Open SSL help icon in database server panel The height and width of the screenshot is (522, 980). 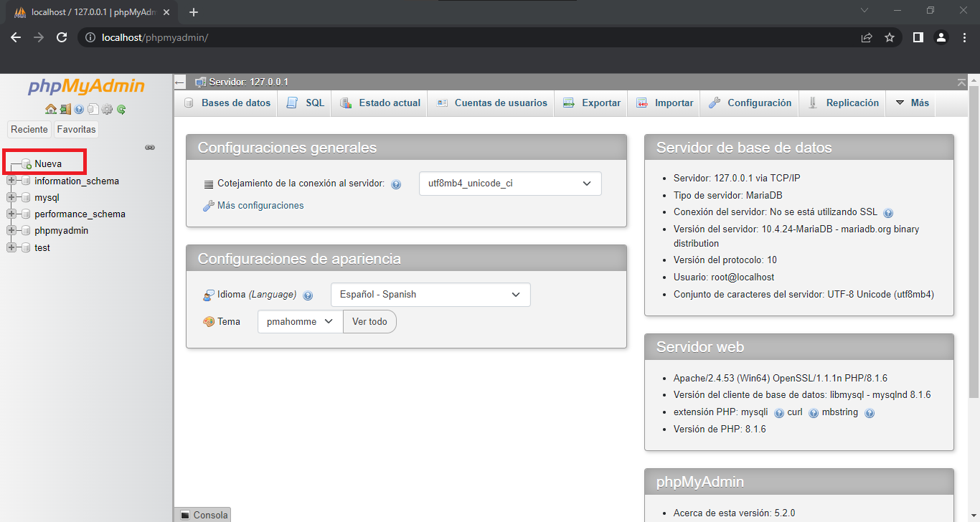coord(888,213)
